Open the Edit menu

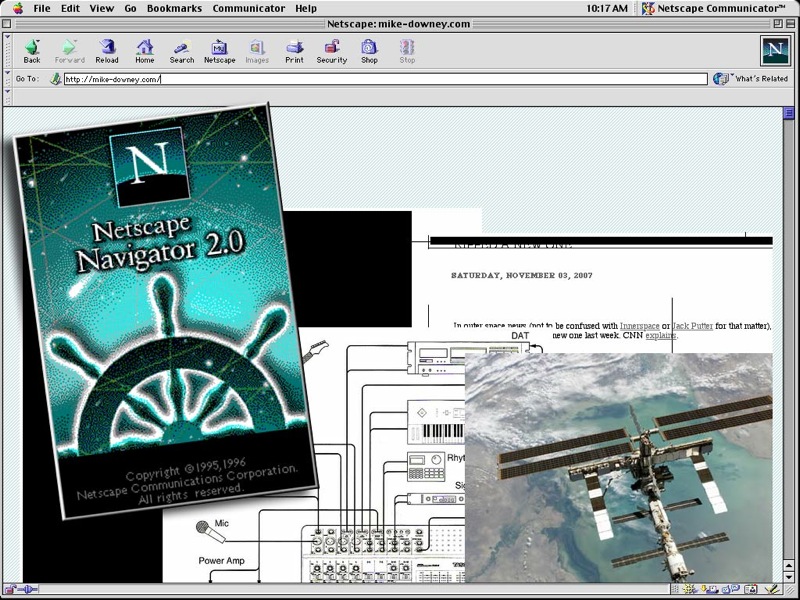point(70,8)
